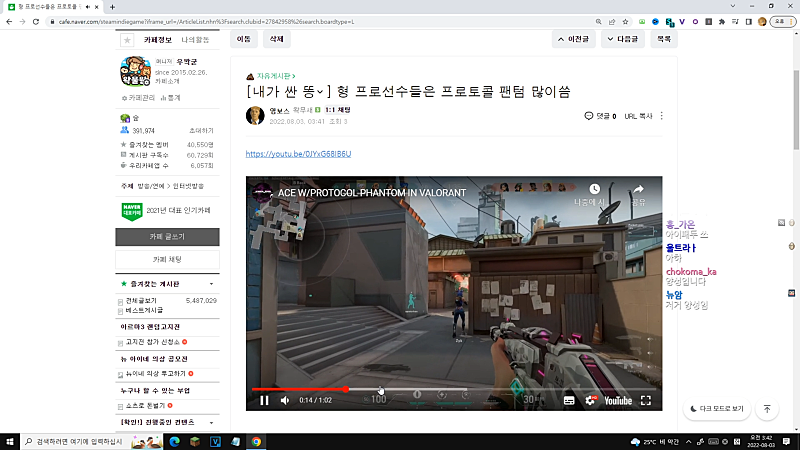Click 1:1 채팅 button

click(x=337, y=110)
